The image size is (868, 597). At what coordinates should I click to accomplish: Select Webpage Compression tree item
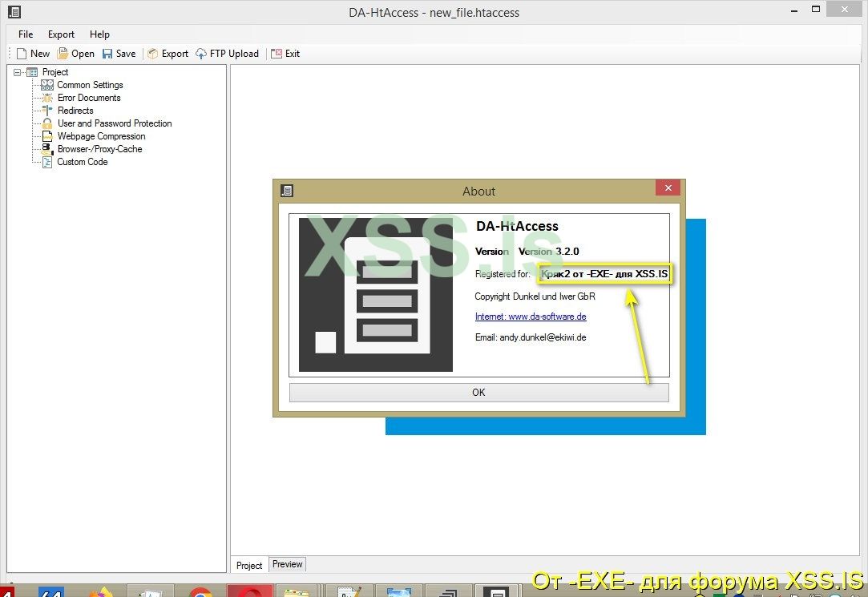101,136
